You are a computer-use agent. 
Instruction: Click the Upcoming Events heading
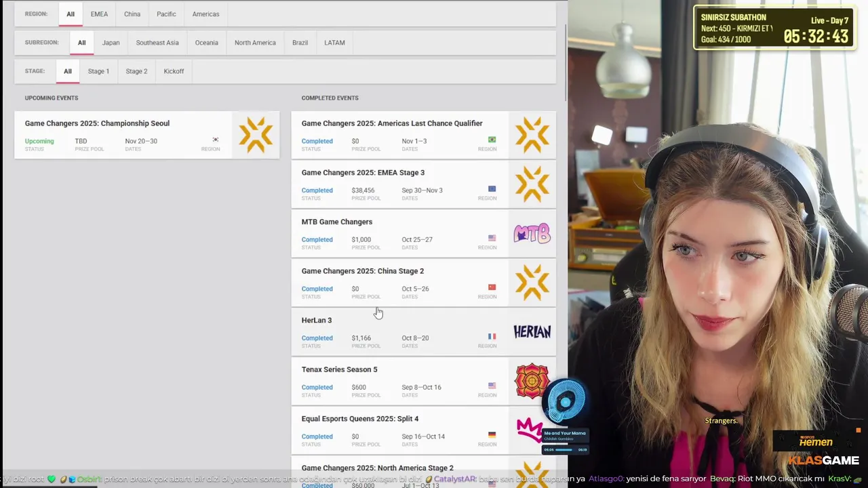tap(52, 98)
